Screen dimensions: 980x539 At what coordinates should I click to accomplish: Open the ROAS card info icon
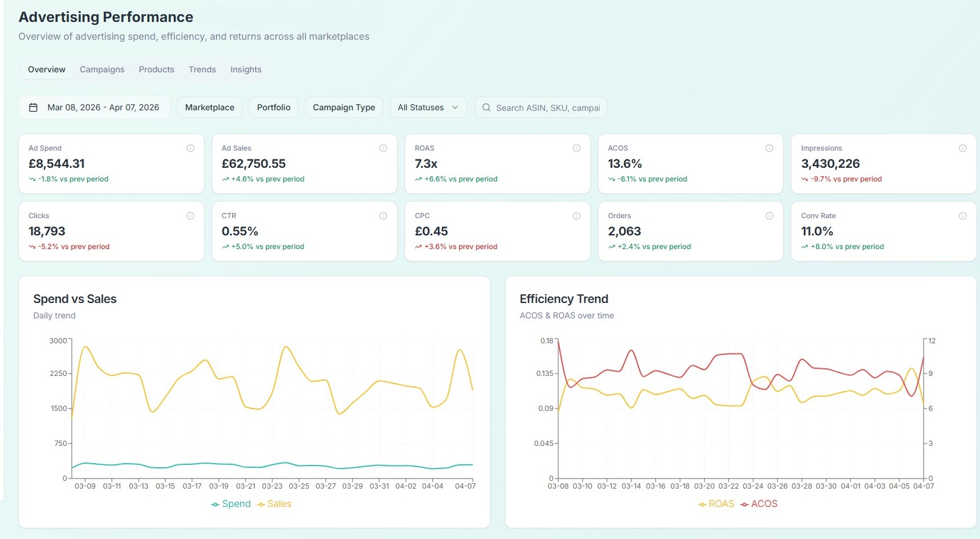click(x=577, y=148)
